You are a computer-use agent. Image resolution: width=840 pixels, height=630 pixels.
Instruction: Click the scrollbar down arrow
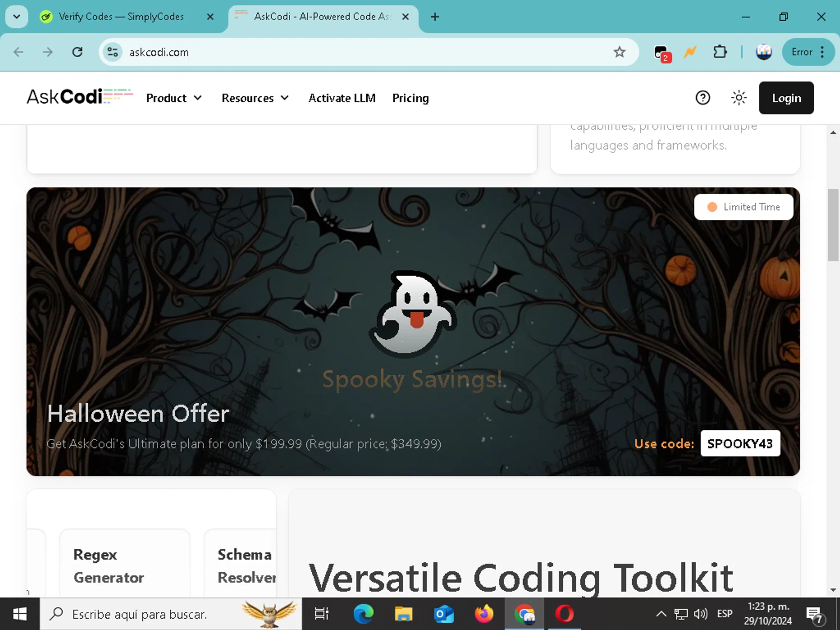[833, 590]
